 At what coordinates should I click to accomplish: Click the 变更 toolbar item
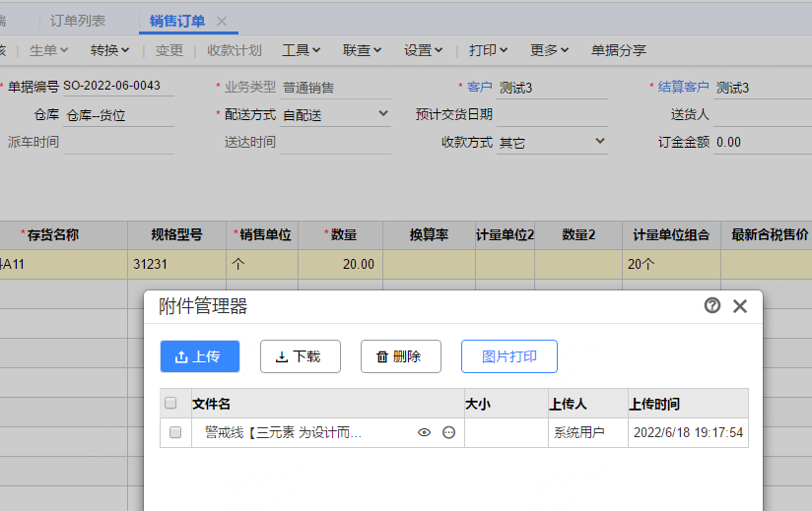coord(169,50)
